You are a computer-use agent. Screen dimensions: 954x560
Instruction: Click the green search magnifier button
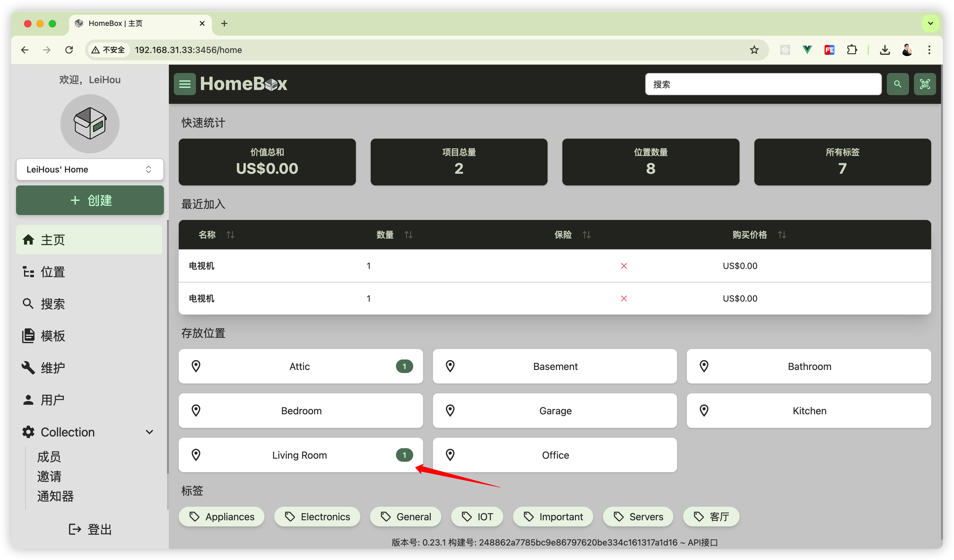(x=897, y=83)
